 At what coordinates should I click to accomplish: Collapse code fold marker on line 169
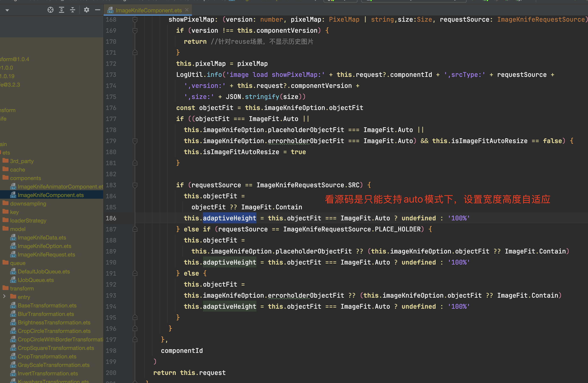coord(135,30)
